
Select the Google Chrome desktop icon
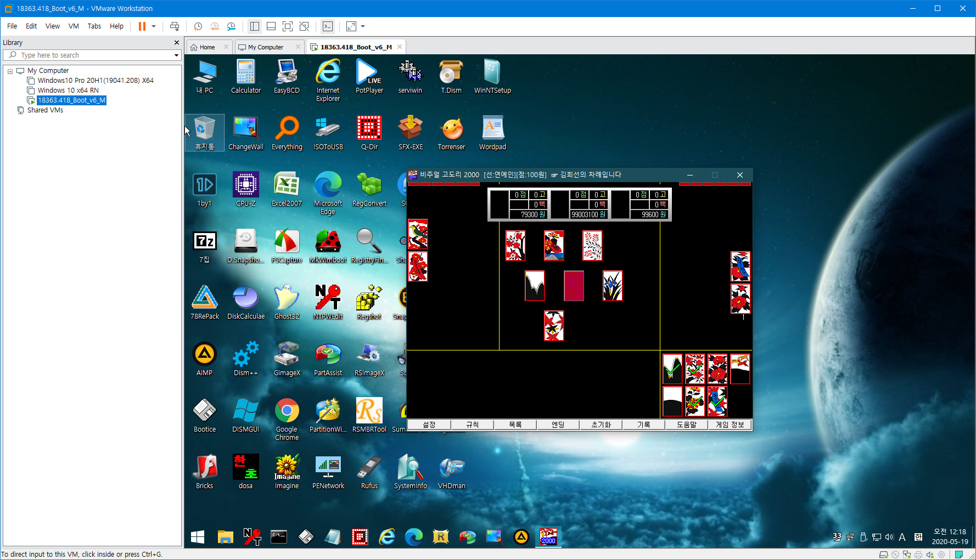click(287, 419)
